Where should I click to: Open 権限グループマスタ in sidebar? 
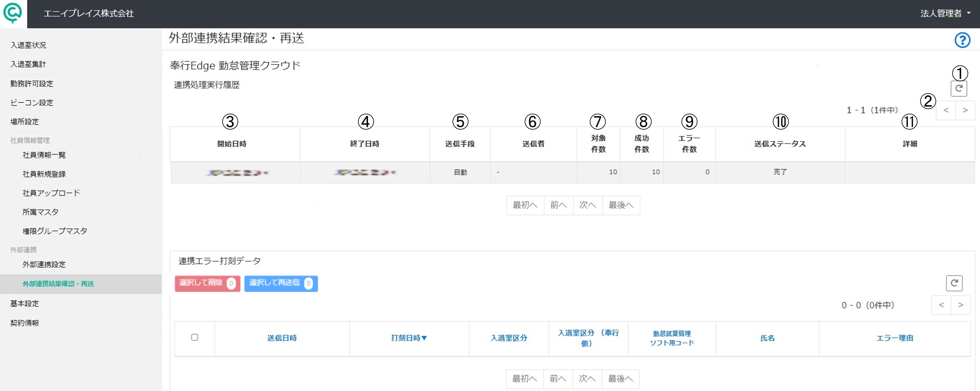tap(55, 231)
